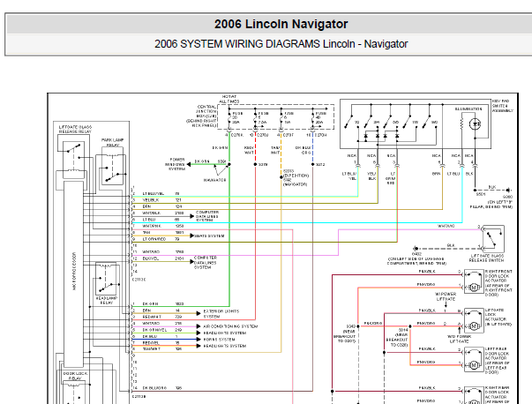Click the 'W/ POWER LIFTGATE' note
This screenshot has width=532, height=404.
coord(446,296)
